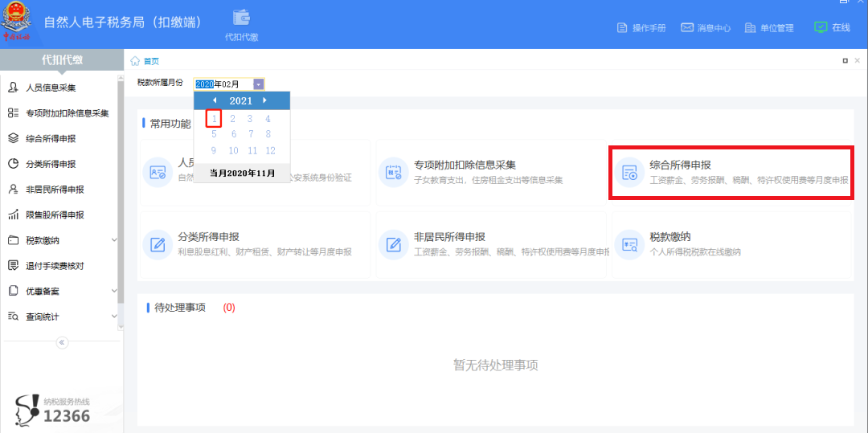Click the 人员信息采集 sidebar icon

click(14, 88)
